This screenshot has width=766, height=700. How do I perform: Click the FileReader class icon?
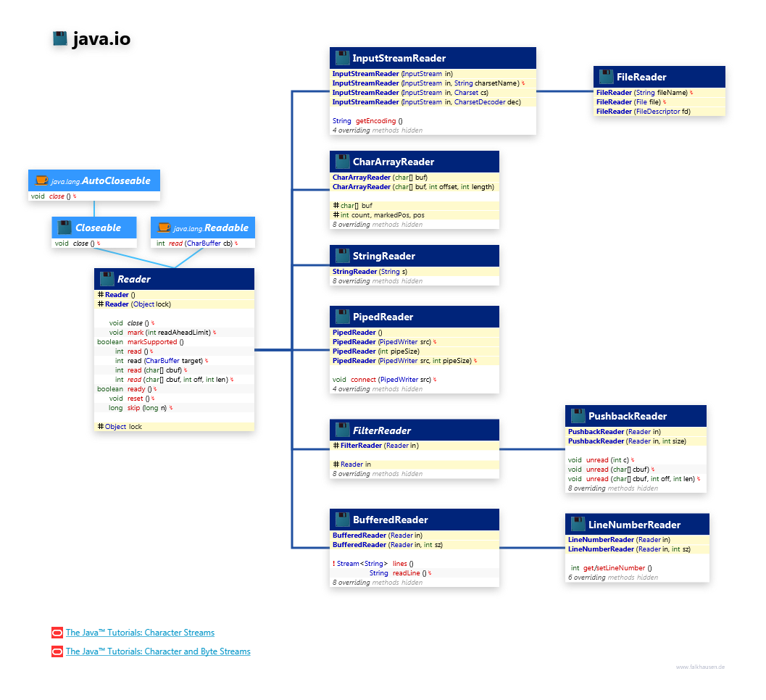607,77
